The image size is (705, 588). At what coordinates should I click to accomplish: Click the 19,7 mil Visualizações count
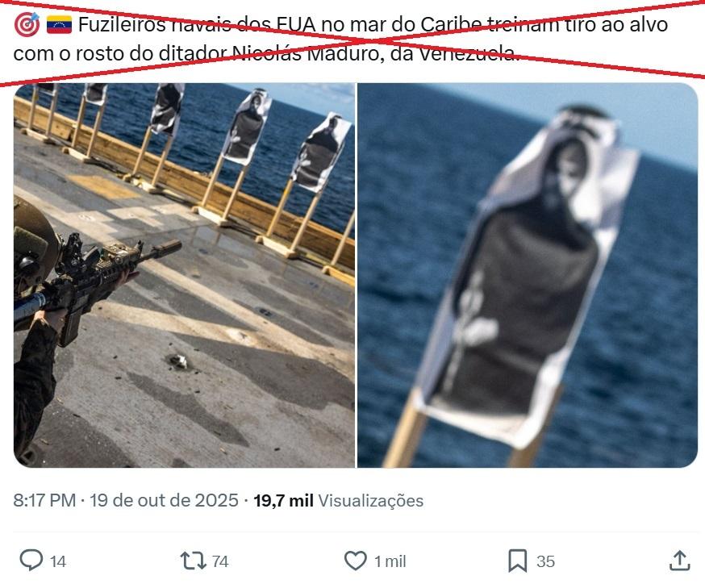pos(339,500)
